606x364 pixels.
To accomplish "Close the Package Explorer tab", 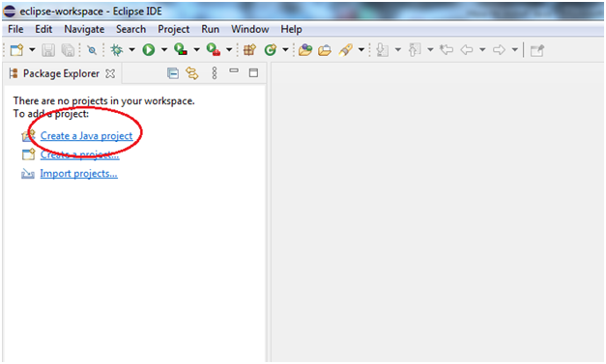I will tap(110, 73).
